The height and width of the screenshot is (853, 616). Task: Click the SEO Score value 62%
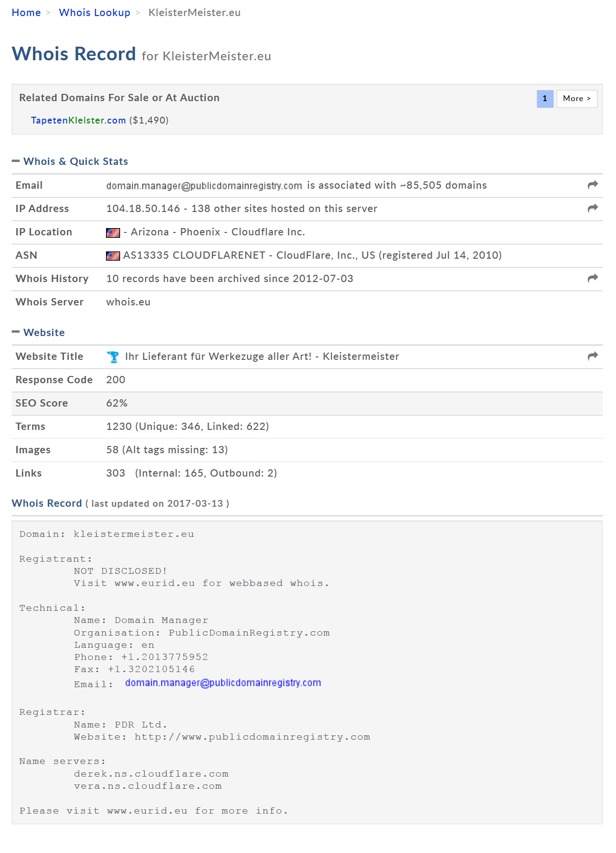pyautogui.click(x=117, y=403)
